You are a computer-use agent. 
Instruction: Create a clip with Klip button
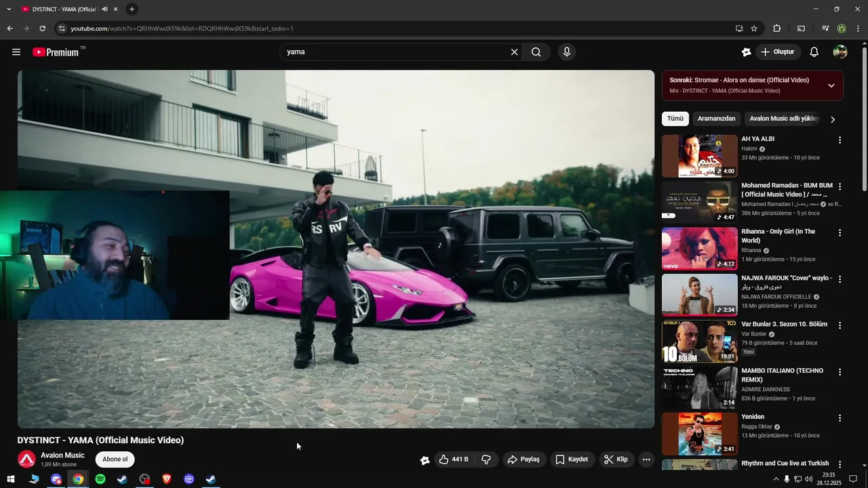pos(616,460)
